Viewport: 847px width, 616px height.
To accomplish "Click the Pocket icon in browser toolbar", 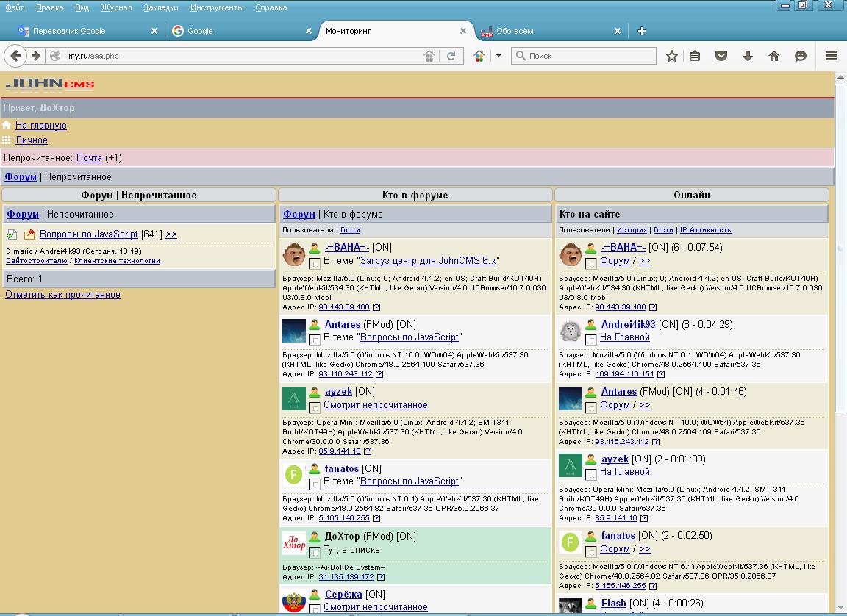I will (x=722, y=56).
